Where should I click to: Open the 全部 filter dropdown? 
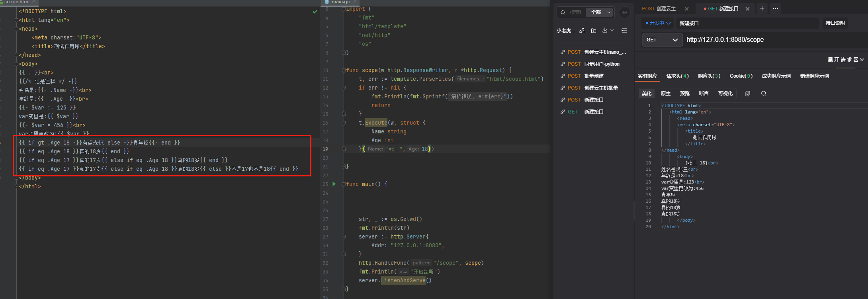(600, 12)
